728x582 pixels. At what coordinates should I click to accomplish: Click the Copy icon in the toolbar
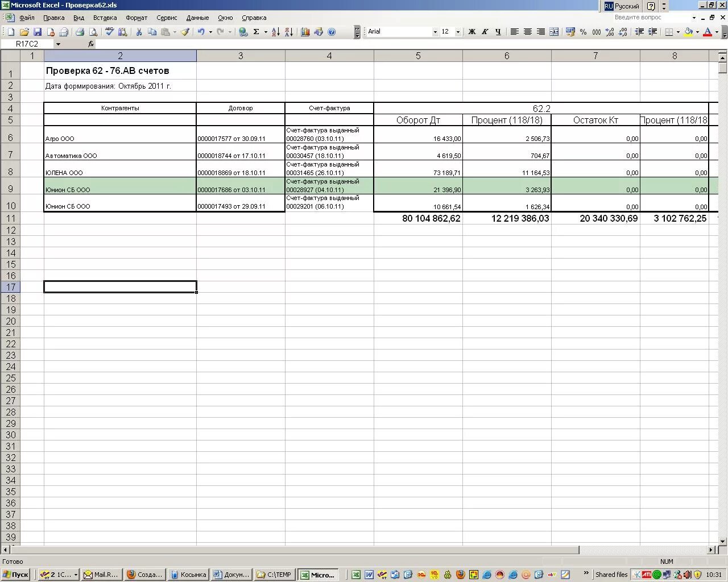point(152,32)
